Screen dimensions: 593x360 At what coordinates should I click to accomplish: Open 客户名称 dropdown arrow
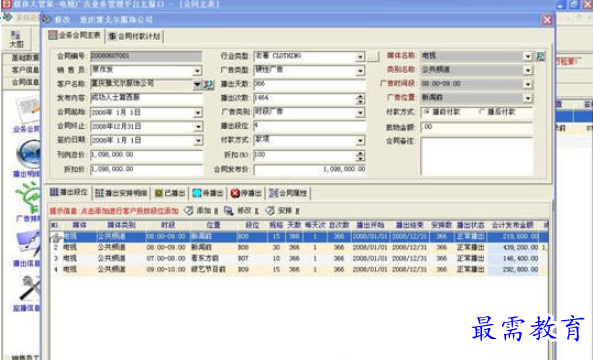point(197,84)
